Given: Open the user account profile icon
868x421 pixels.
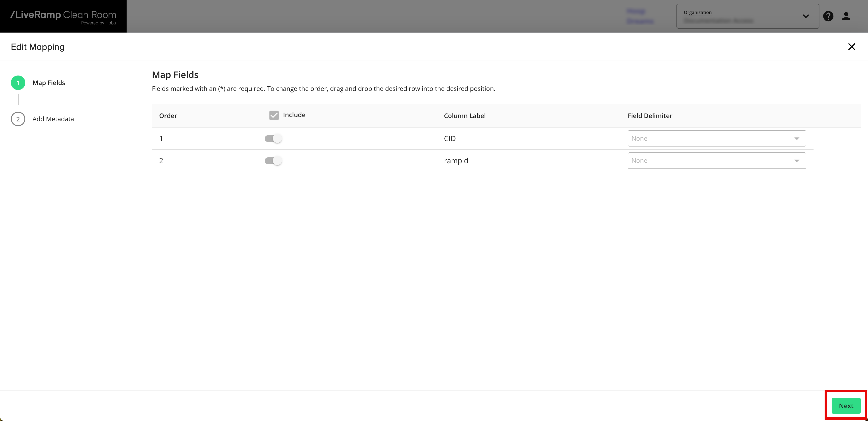Looking at the screenshot, I should tap(846, 16).
